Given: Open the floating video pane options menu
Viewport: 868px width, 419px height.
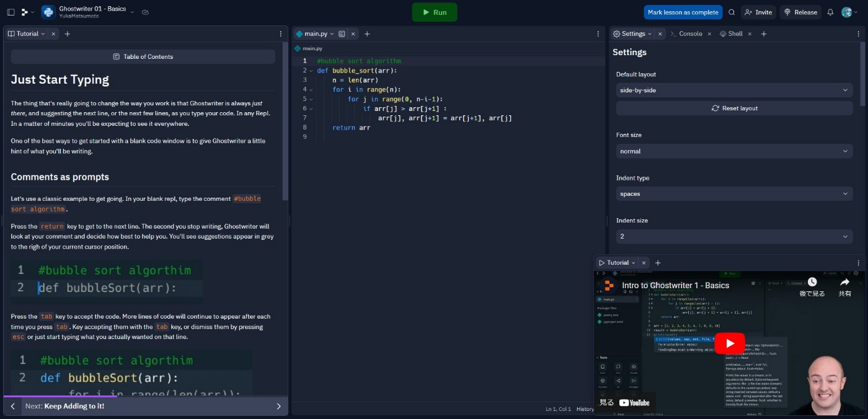Looking at the screenshot, I should (x=859, y=263).
